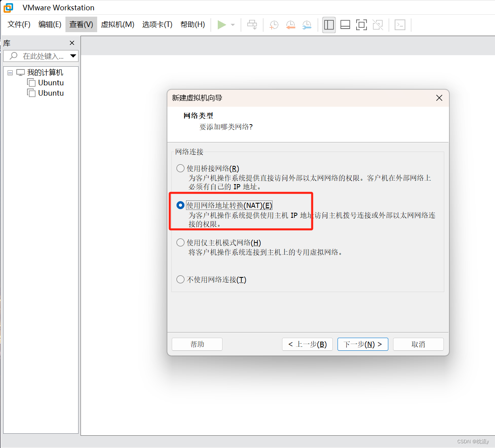Click the send Ctrl+Alt+Del toolbar icon
495x448 pixels.
tap(252, 25)
